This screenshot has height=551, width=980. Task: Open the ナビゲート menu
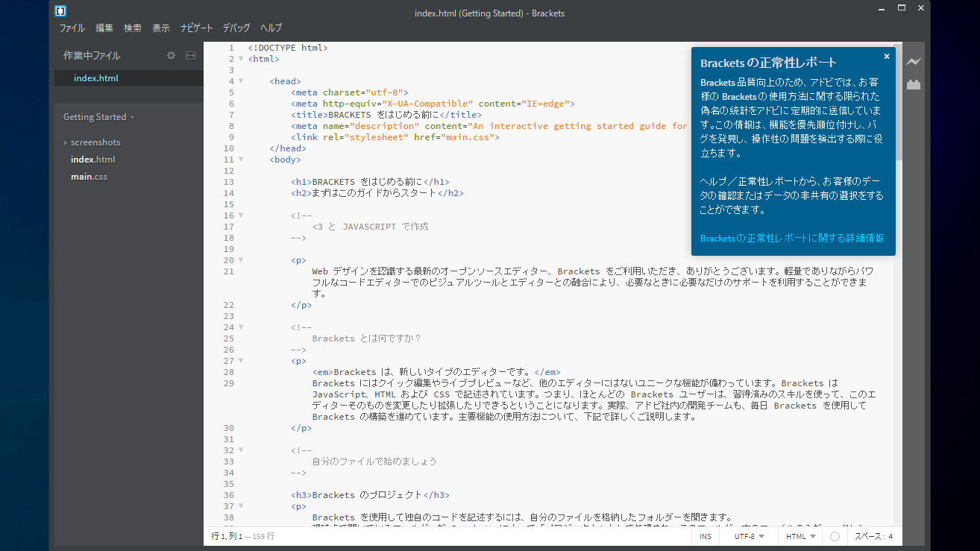197,28
